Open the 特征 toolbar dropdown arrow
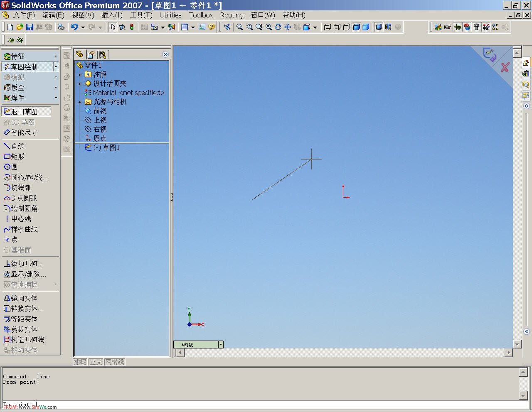Screen dimensions: 532x412 [x=56, y=56]
